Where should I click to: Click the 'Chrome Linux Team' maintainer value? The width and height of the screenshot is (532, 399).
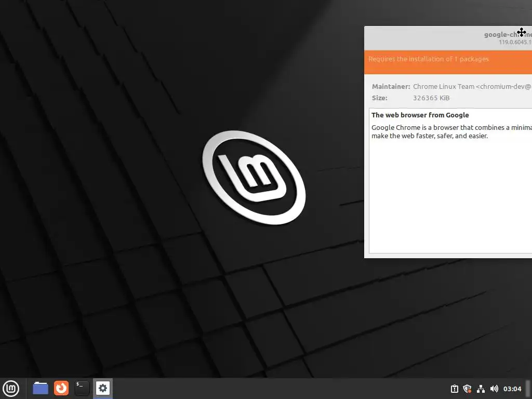coord(472,87)
